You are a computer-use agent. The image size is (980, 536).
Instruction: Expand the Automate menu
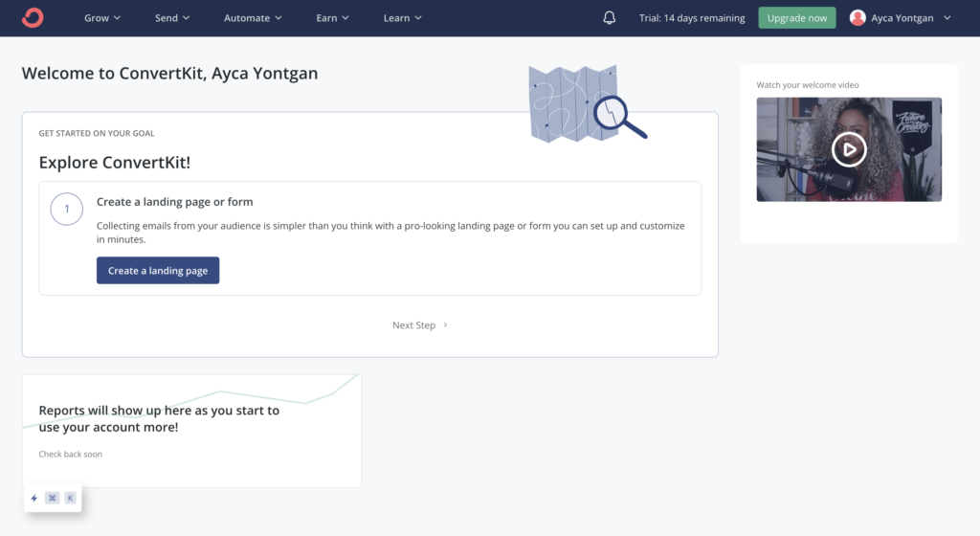click(253, 18)
